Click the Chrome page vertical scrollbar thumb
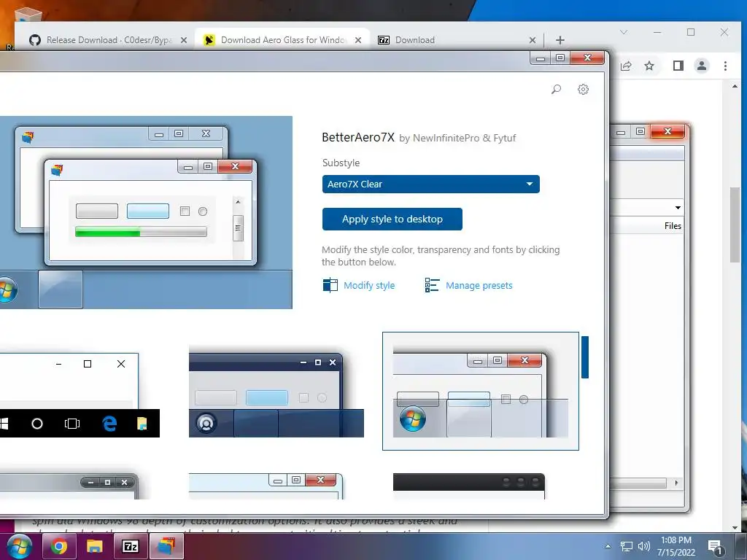Image resolution: width=747 pixels, height=560 pixels. coord(735,225)
